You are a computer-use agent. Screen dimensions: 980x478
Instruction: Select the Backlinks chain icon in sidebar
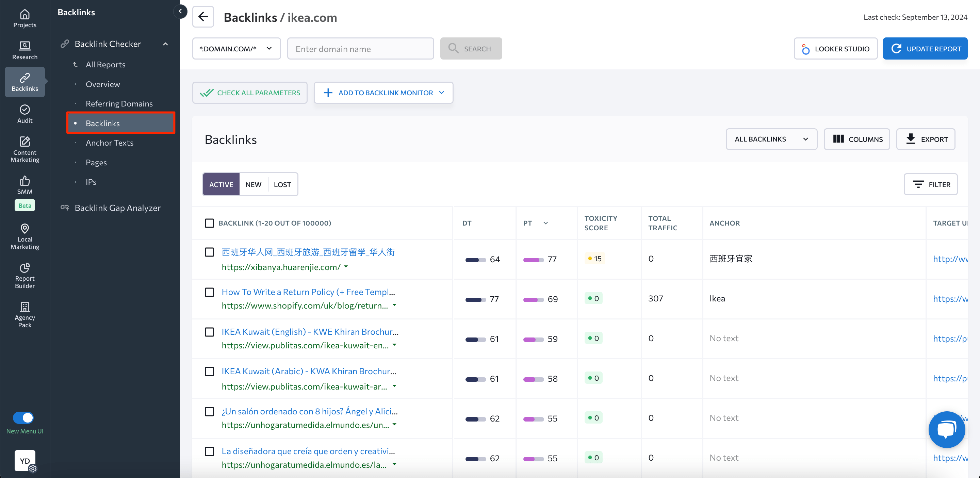[25, 78]
